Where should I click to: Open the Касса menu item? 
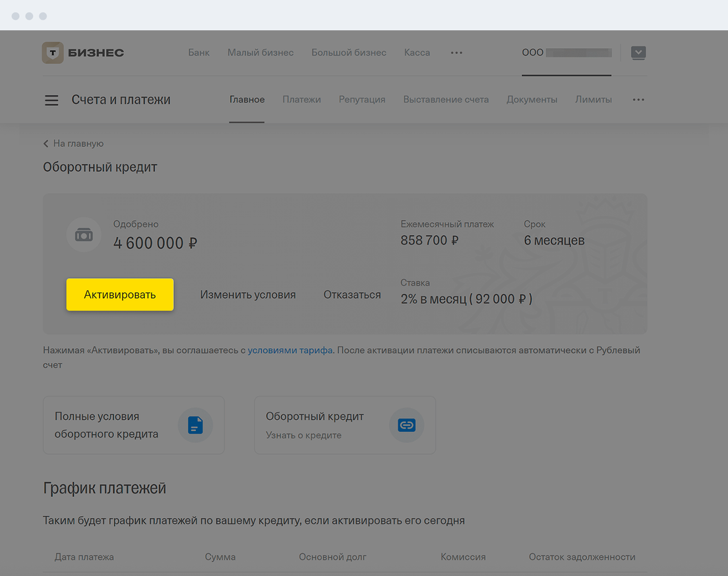point(417,53)
